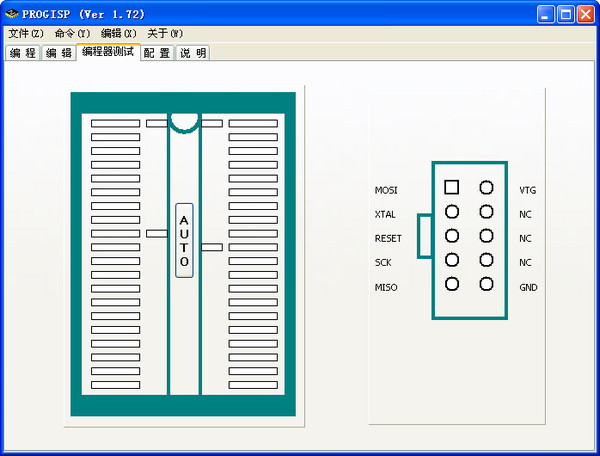Click the VTG pin circle
The height and width of the screenshot is (456, 600).
coord(487,187)
